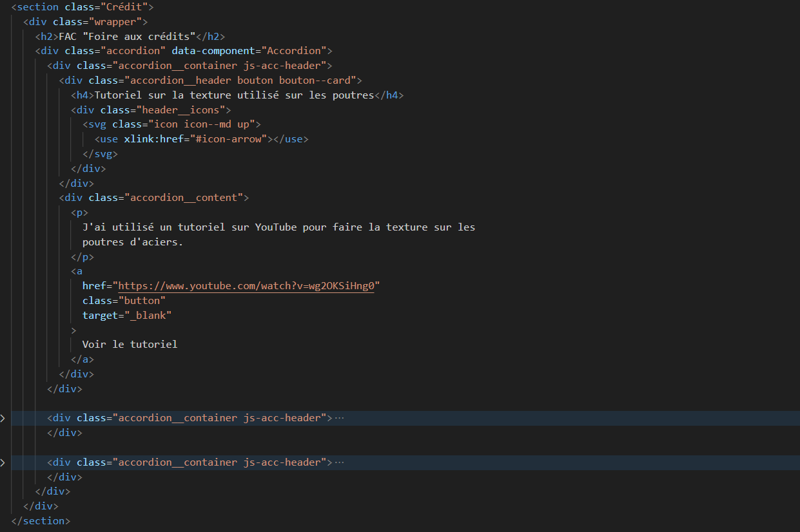Expand the second collapsed accordion__container div
Screen dimensions: 800x532
[3, 462]
